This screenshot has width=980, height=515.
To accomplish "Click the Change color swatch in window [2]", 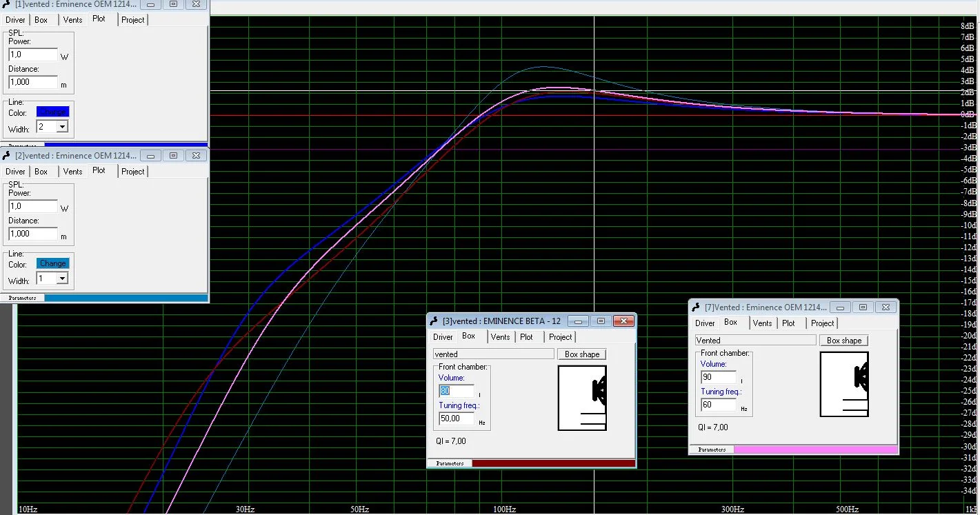I will tap(53, 263).
